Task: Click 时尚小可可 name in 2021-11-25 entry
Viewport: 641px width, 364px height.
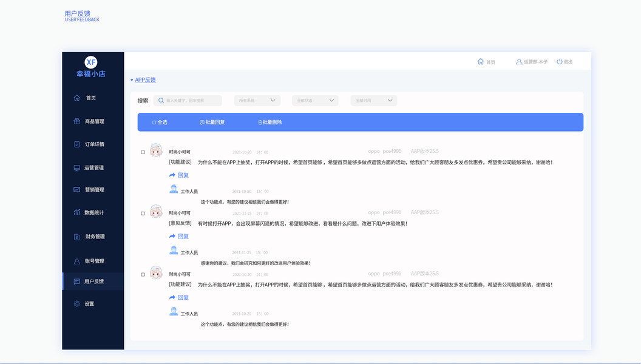Action: (x=180, y=214)
